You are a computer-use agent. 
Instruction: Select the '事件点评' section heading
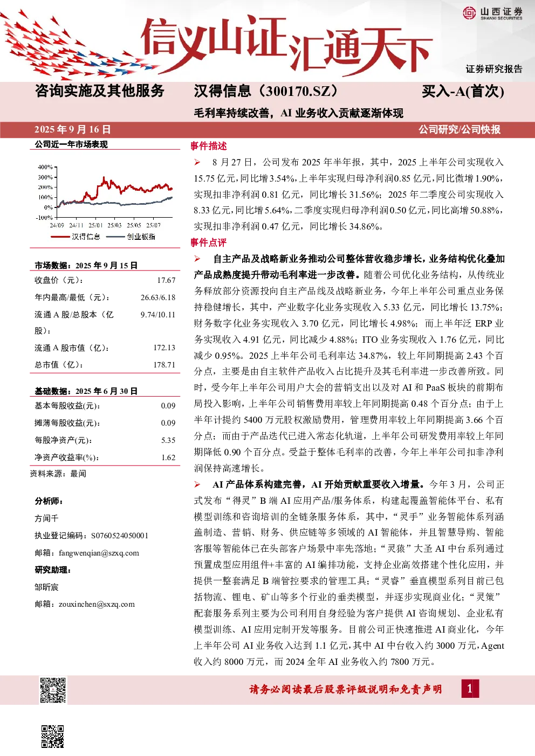(209, 242)
